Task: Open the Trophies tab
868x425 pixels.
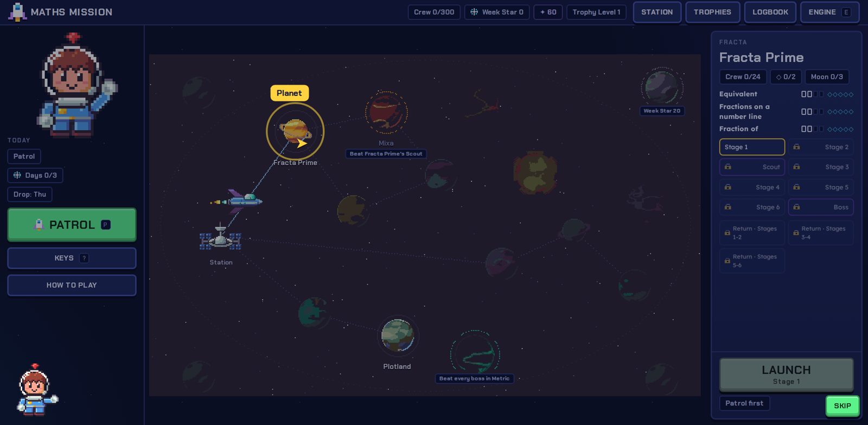Action: [x=712, y=12]
